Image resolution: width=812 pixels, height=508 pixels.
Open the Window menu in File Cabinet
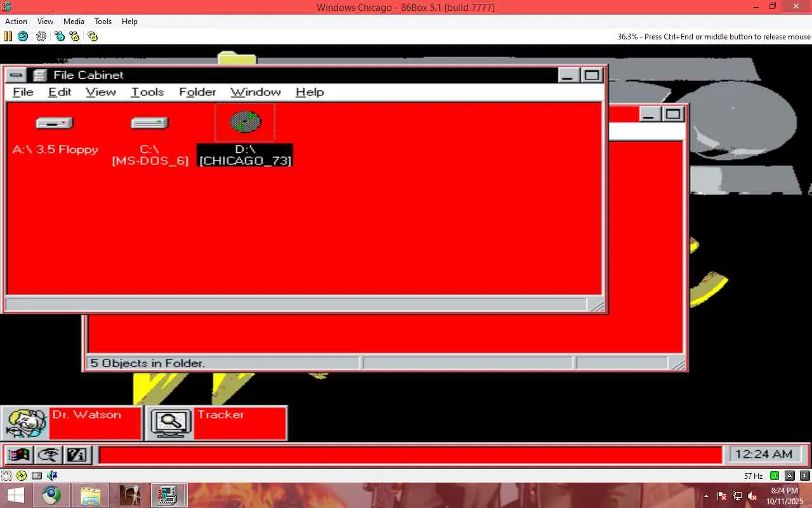coord(256,92)
